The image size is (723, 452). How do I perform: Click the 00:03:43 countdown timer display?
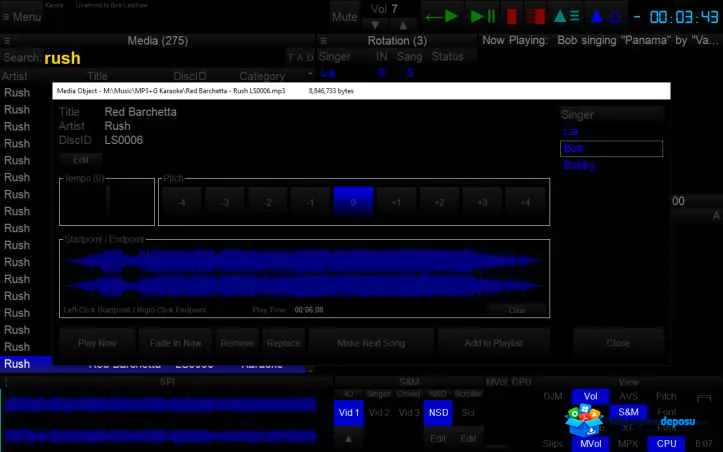coord(683,17)
